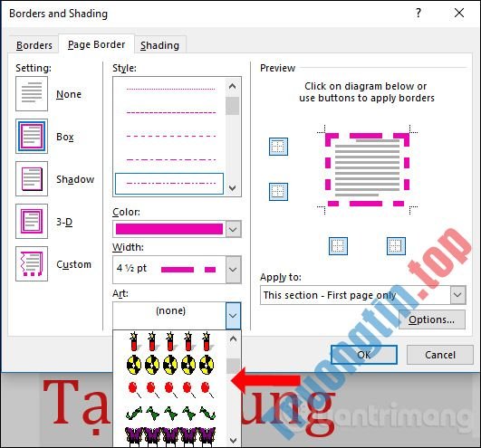Click Art list scroll down arrow
This screenshot has height=448, width=481.
point(234,441)
